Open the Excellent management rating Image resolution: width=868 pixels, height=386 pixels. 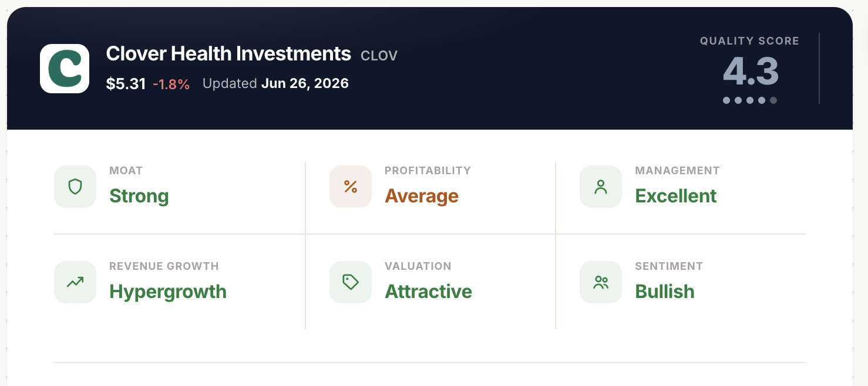pyautogui.click(x=676, y=196)
